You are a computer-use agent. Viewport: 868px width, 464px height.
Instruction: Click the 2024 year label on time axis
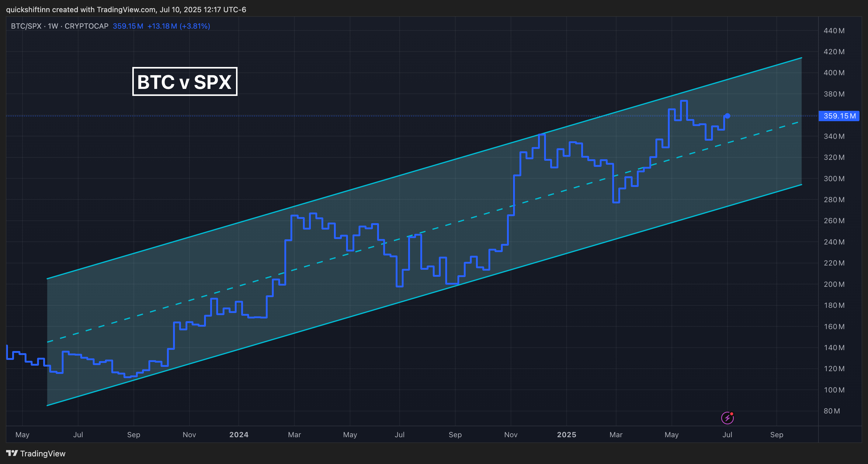239,435
